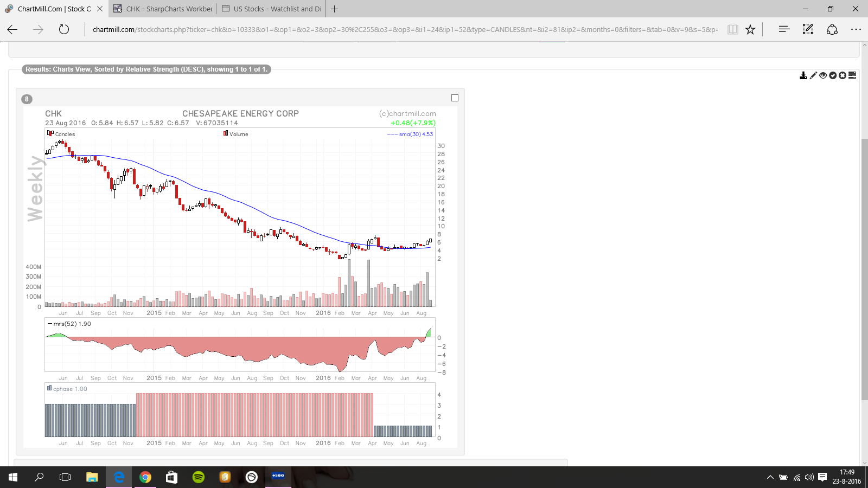Add page to favorites with star icon
This screenshot has width=868, height=488.
point(750,30)
